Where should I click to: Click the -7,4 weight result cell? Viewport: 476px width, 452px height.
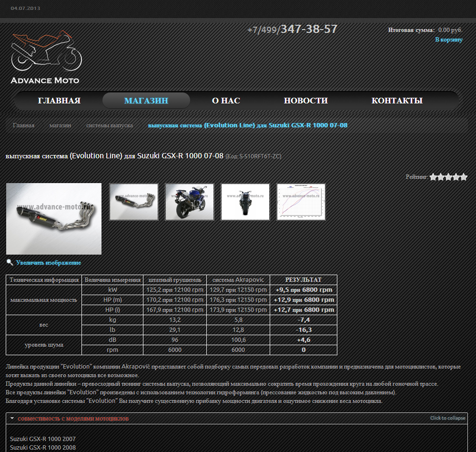[304, 320]
